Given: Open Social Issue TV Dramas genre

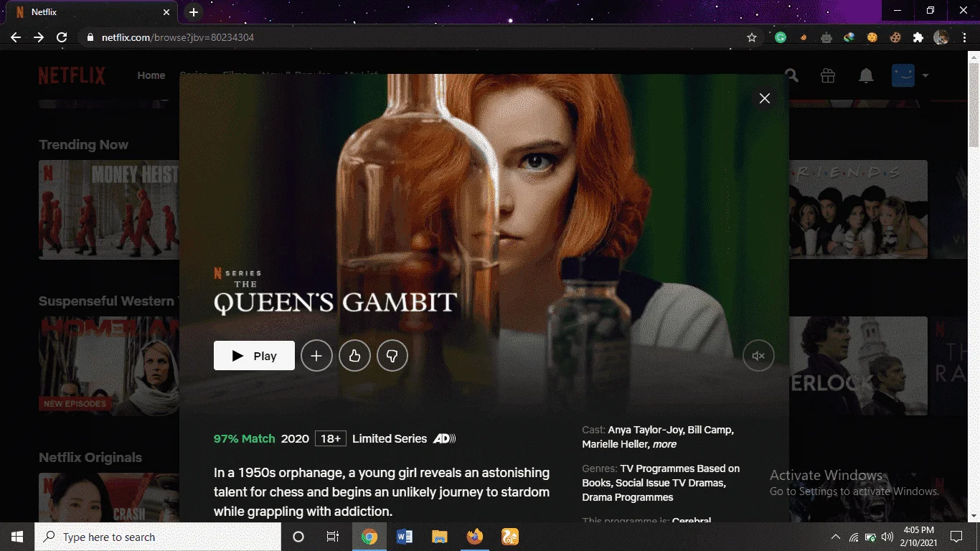Looking at the screenshot, I should point(671,483).
